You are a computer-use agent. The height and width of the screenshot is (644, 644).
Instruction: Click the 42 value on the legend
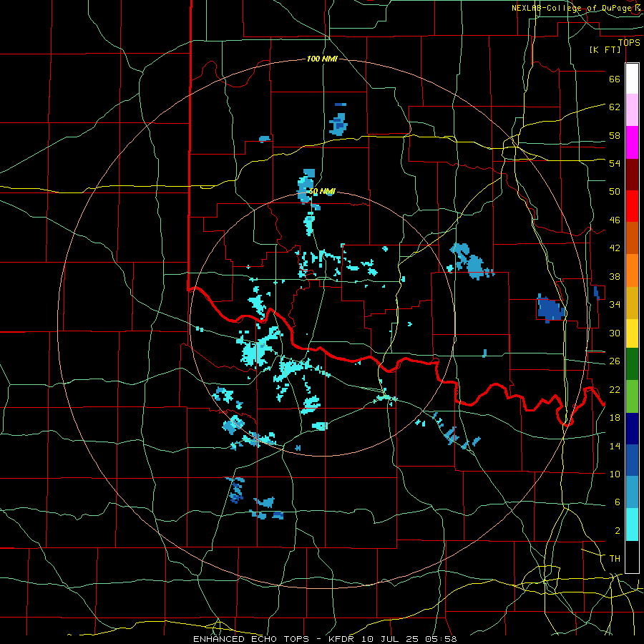pyautogui.click(x=615, y=248)
